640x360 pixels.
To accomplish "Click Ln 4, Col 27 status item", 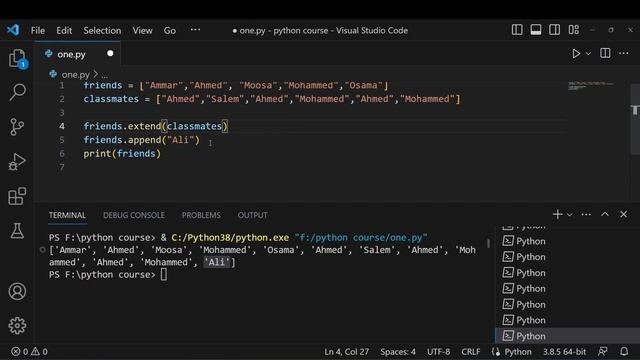I will coord(347,351).
